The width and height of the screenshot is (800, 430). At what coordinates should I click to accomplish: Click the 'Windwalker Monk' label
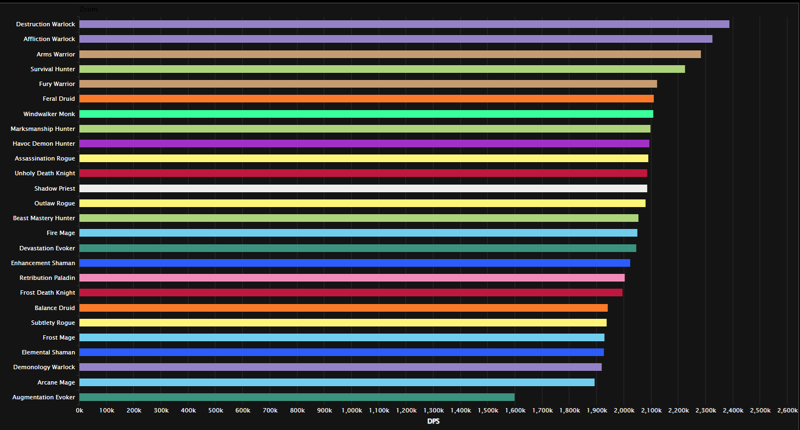pos(49,114)
